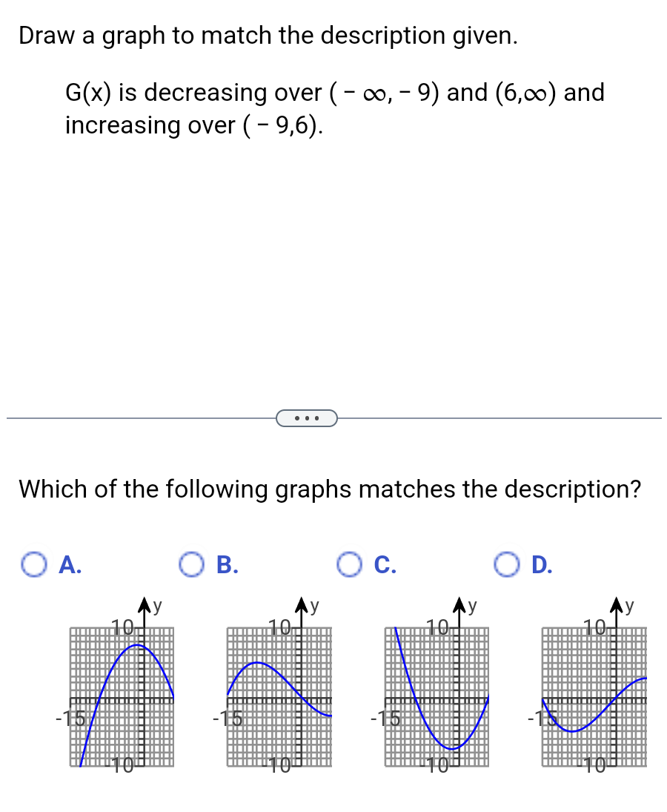Click the graph thumbnail under option B
667x812 pixels.
[278, 696]
